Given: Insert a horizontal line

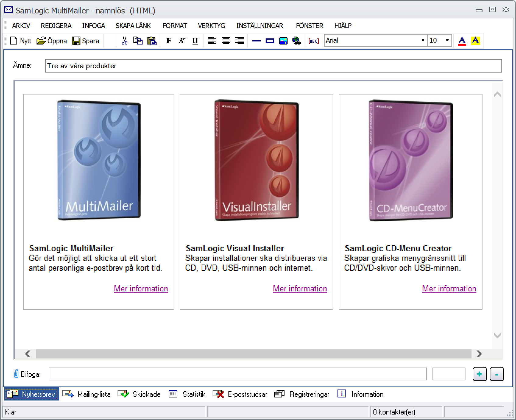Looking at the screenshot, I should pyautogui.click(x=256, y=41).
